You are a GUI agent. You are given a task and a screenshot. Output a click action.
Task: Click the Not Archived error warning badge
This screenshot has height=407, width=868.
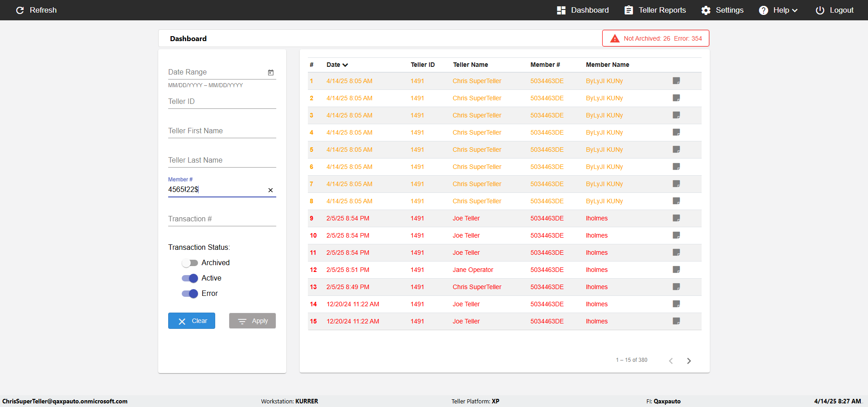pyautogui.click(x=656, y=38)
